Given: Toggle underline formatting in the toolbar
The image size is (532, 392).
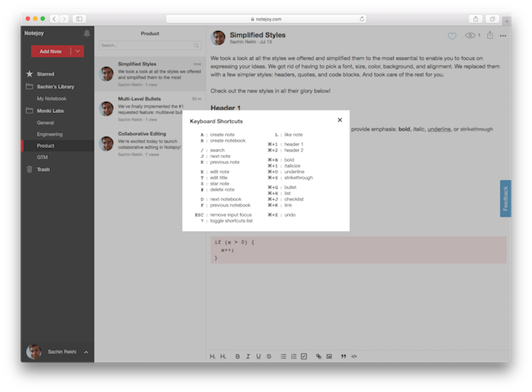Looking at the screenshot, I should tap(258, 356).
